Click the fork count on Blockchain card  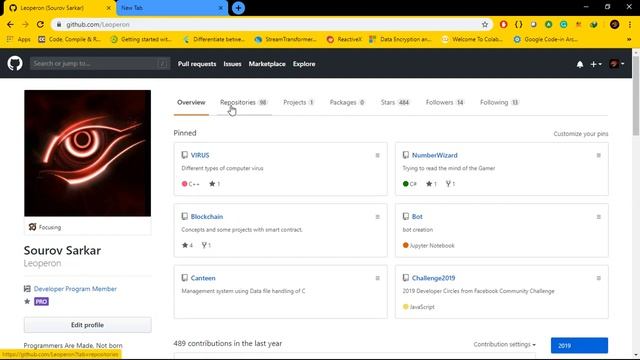(206, 245)
